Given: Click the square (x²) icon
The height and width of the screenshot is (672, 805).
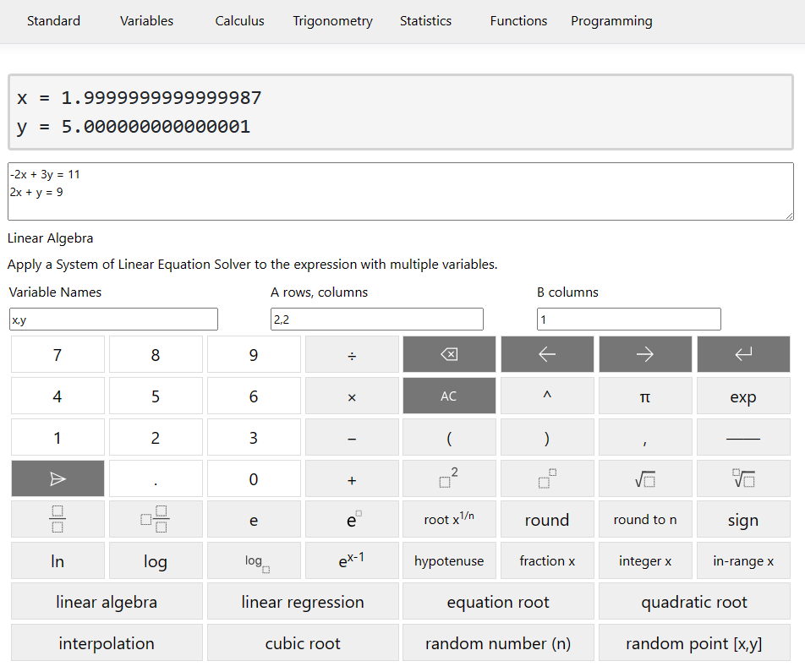Looking at the screenshot, I should coord(449,478).
